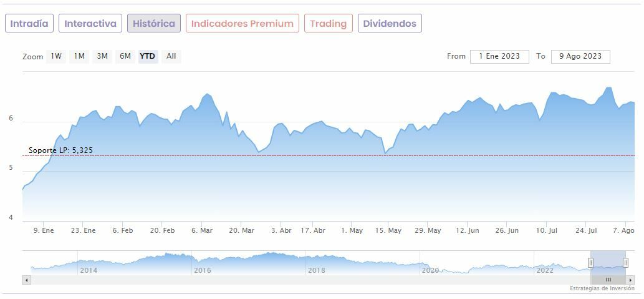This screenshot has height=299, width=644.
Task: Select the 1W zoom range
Action: 56,56
